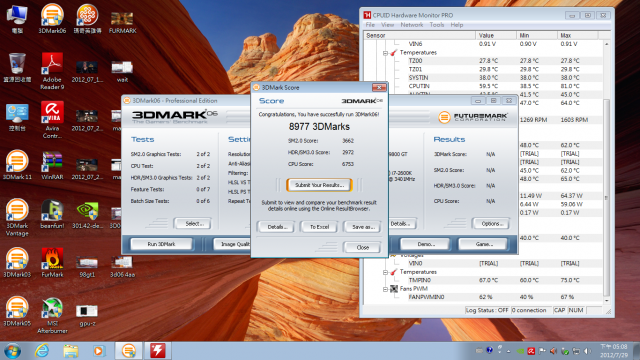Viewport: 640px width, 360px height.
Task: Click the Game button in 3DMark06
Action: (483, 244)
